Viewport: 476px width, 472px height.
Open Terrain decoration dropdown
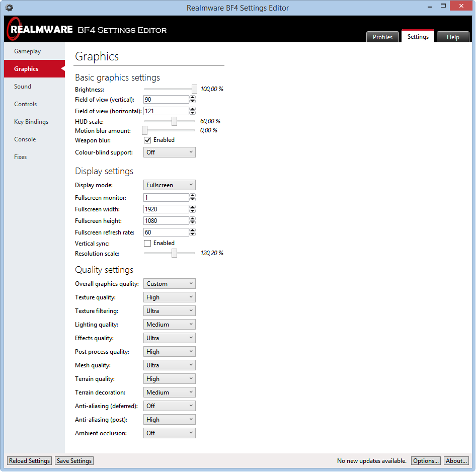170,392
